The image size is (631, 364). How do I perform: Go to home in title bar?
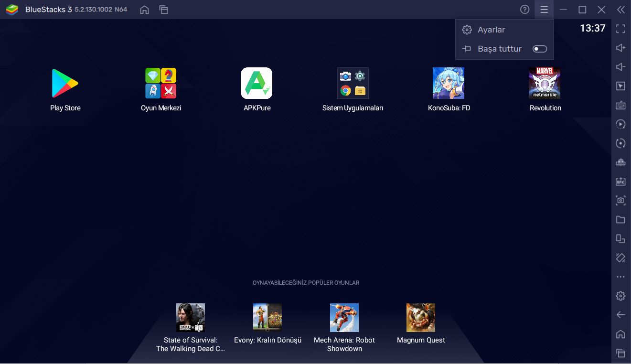(x=144, y=10)
